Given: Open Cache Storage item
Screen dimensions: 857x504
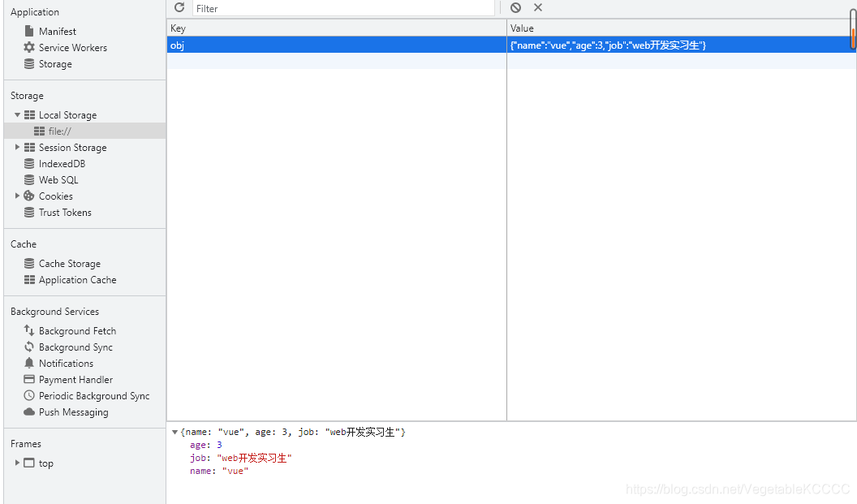Looking at the screenshot, I should (x=70, y=264).
